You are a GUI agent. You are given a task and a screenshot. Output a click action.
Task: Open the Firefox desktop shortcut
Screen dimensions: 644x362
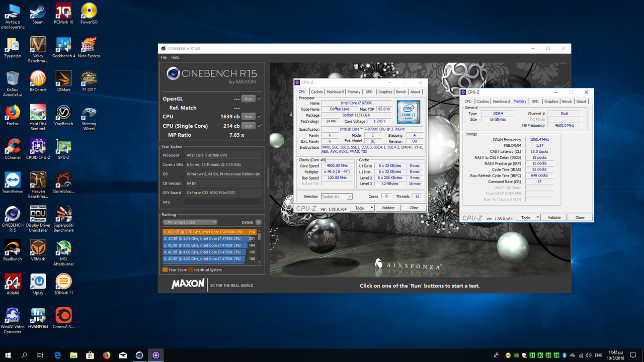click(x=13, y=115)
